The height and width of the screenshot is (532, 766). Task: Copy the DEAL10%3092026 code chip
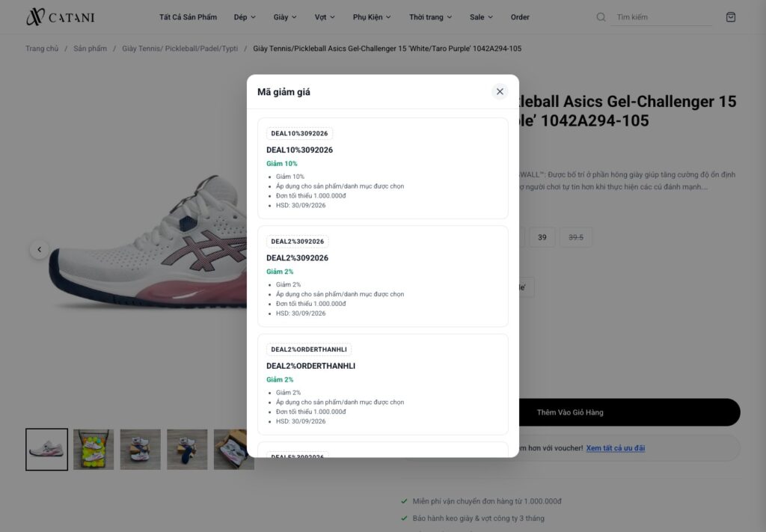coord(299,133)
